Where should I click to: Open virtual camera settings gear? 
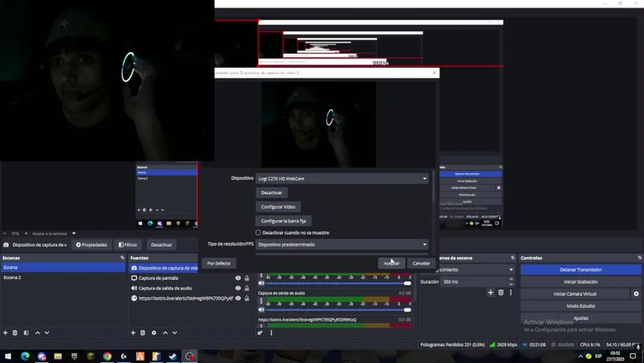point(636,294)
